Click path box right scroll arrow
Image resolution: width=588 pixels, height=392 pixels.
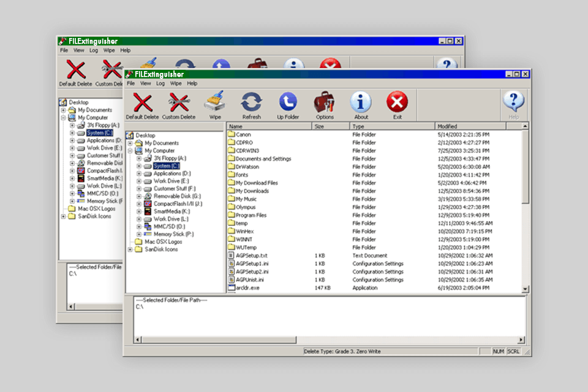[x=521, y=340]
